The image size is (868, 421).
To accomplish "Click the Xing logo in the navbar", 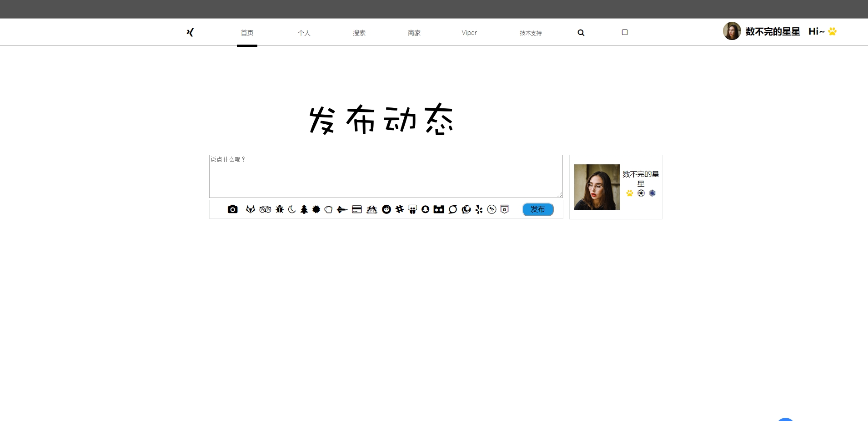I will point(190,32).
